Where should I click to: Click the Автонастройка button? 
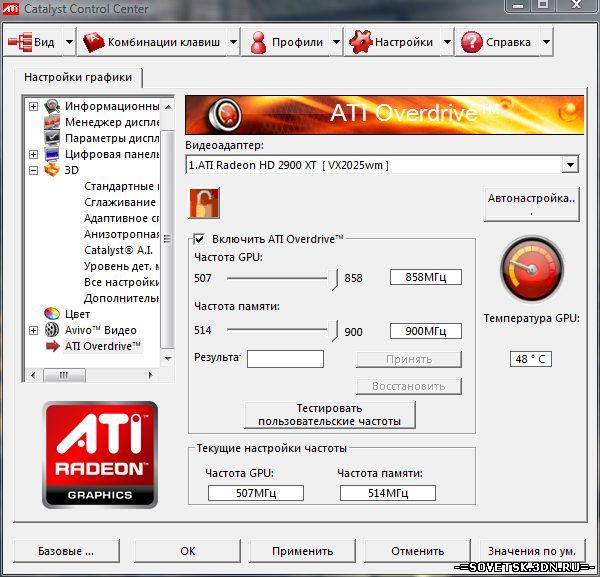pyautogui.click(x=532, y=204)
